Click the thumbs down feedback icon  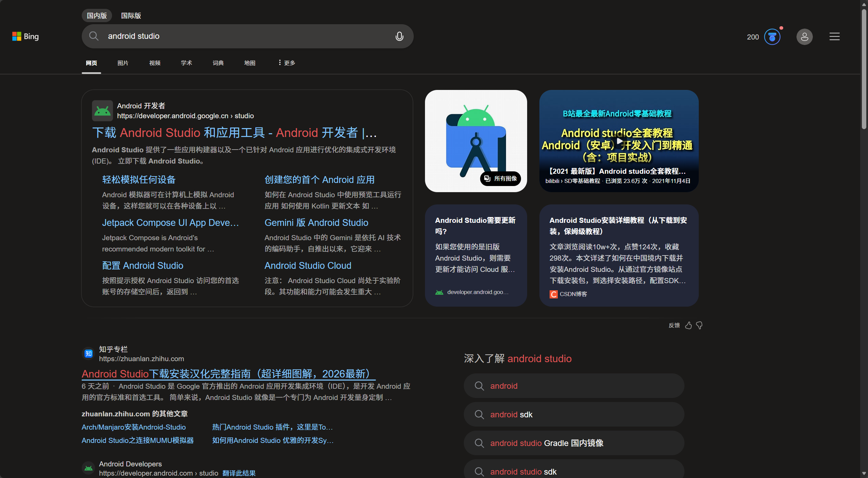(x=699, y=325)
